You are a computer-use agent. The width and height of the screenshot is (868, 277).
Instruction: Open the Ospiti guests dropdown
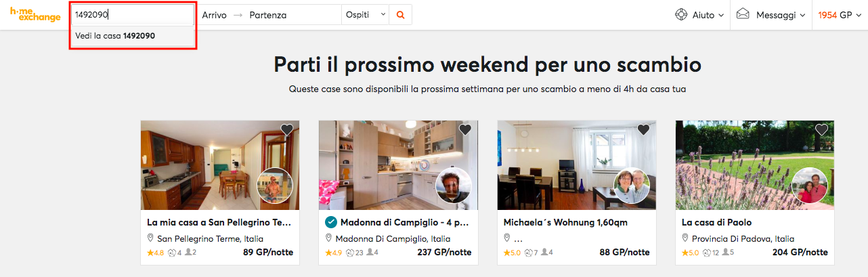click(366, 15)
